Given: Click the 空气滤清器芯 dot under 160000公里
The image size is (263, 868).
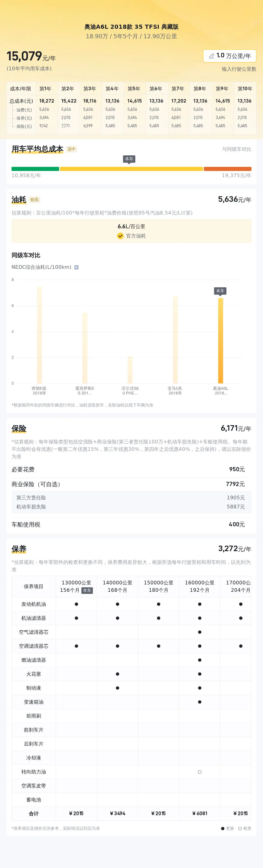Looking at the screenshot, I should [x=200, y=632].
